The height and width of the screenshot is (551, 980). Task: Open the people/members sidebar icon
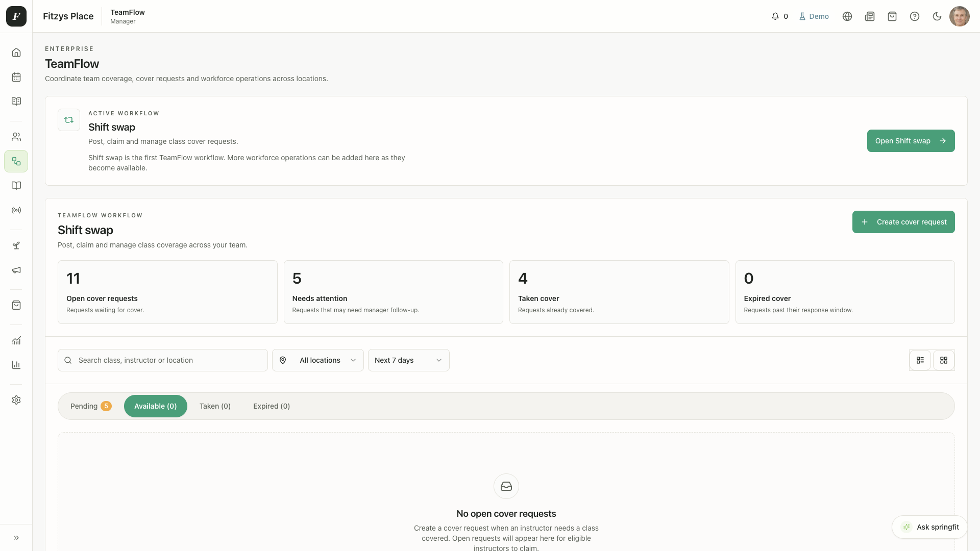point(16,137)
